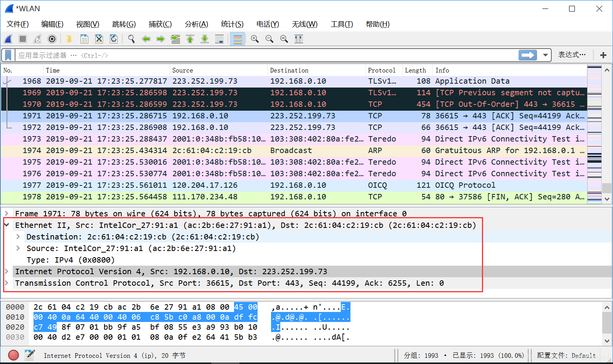Go back to previous packet arrow
The image size is (613, 364).
tap(146, 39)
